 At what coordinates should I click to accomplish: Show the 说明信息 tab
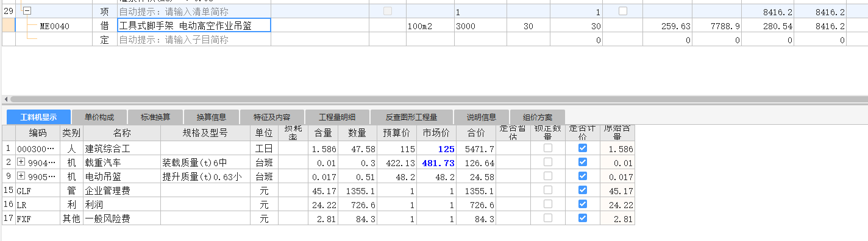[x=482, y=117]
